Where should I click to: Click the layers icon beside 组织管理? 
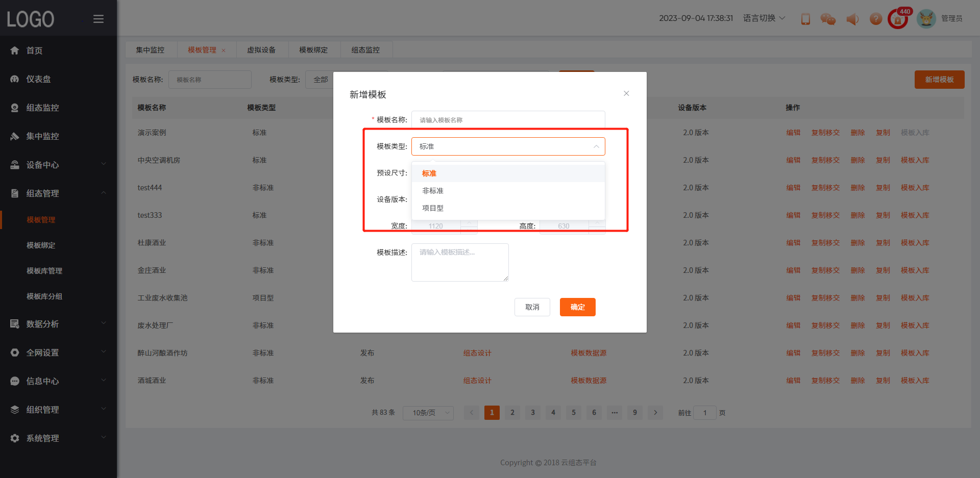15,410
